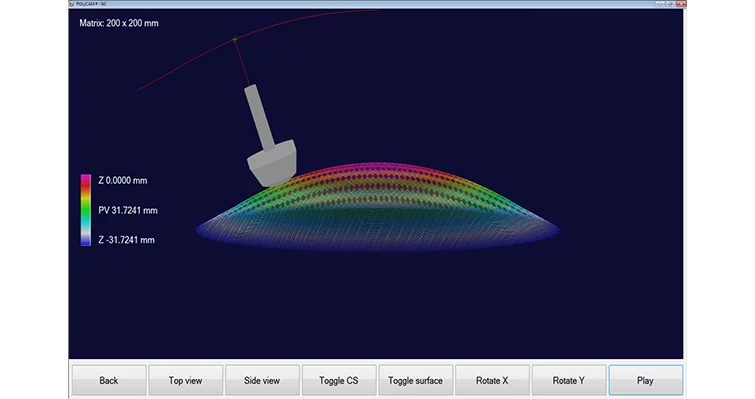Viewport: 755px width, 399px height.
Task: Rotate the model around X
Action: 492,380
